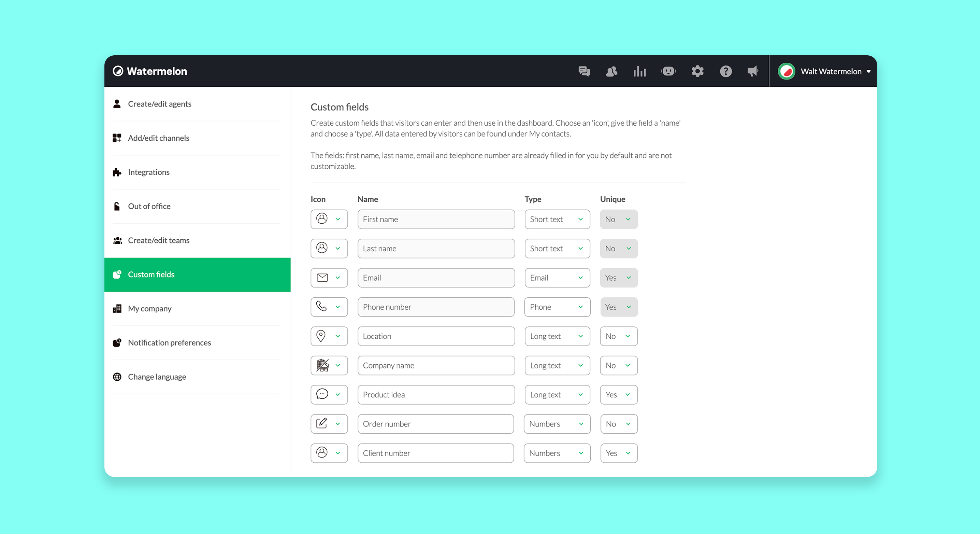Open Walt Watermelon account menu

(x=825, y=71)
